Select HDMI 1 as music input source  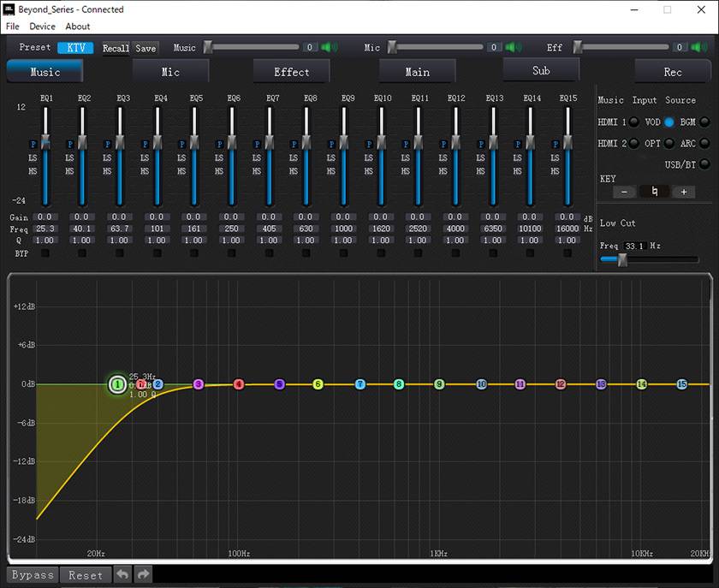[634, 122]
